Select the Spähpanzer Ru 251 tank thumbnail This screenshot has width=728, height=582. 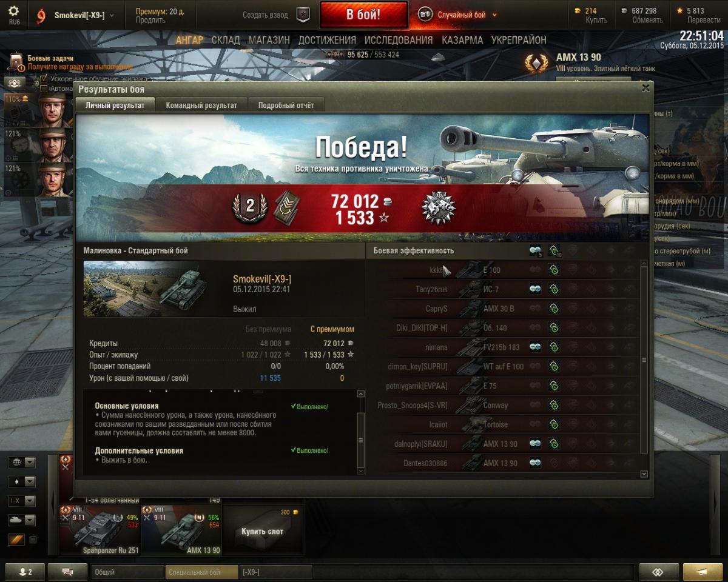(100, 530)
